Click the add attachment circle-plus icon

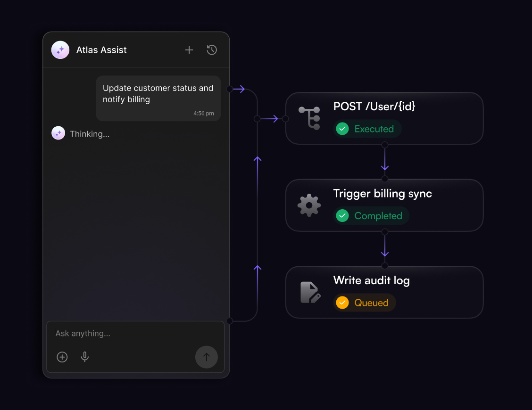pyautogui.click(x=62, y=357)
